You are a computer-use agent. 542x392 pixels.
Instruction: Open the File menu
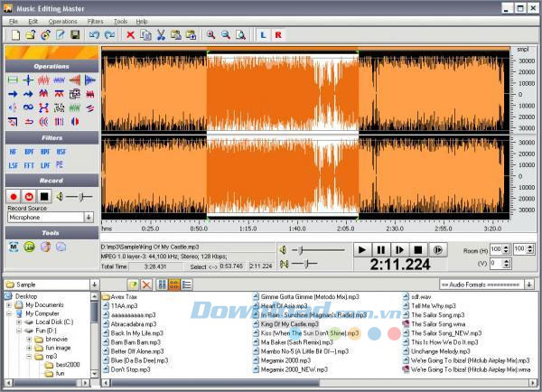[14, 22]
